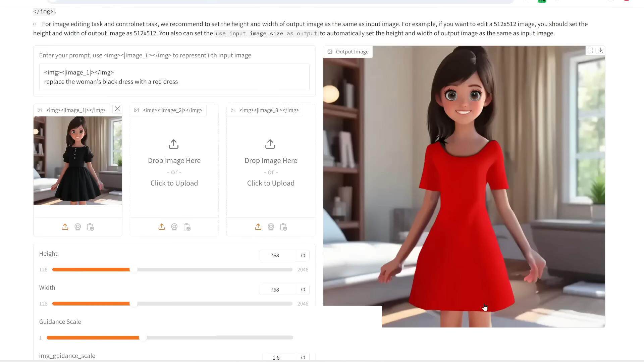View output image in fullscreen
Image resolution: width=644 pixels, height=362 pixels.
pos(590,51)
